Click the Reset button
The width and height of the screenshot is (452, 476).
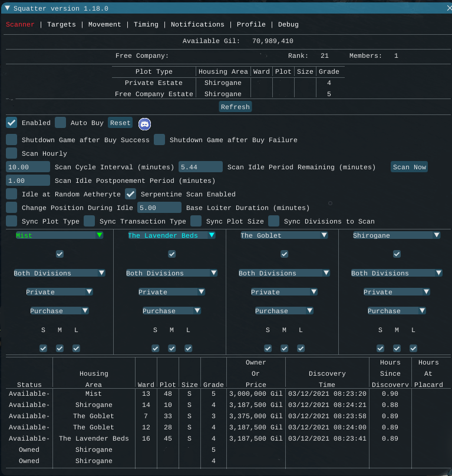click(x=120, y=123)
